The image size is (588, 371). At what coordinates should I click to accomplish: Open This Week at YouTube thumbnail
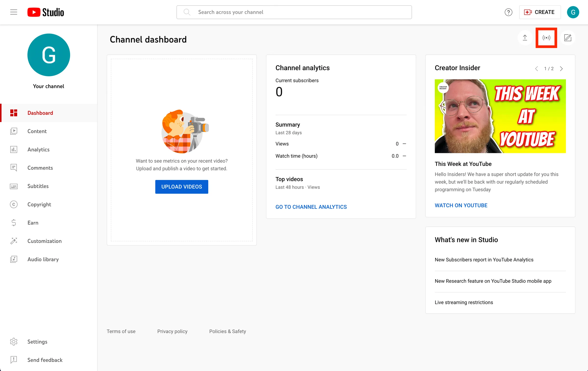pyautogui.click(x=500, y=116)
